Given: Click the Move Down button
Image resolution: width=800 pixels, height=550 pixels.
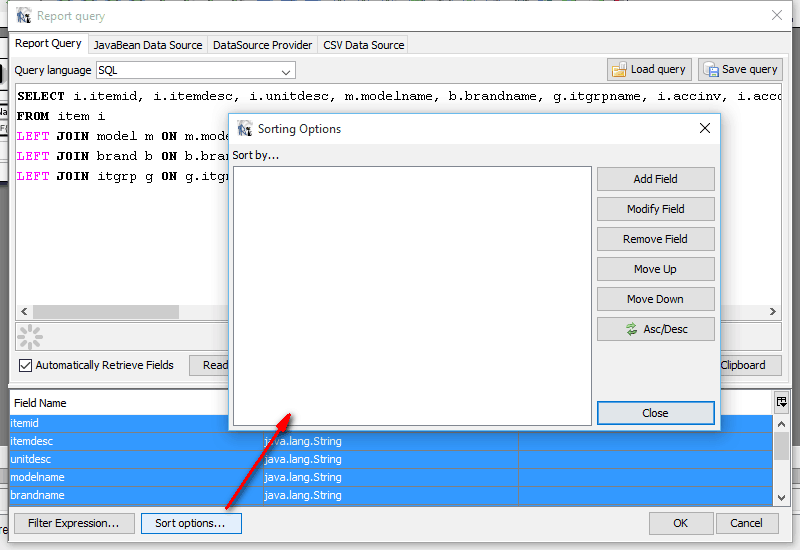Looking at the screenshot, I should pos(655,299).
